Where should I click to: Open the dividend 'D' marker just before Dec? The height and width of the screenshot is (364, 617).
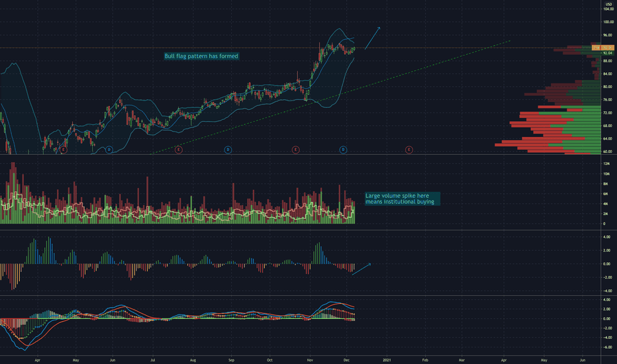[x=343, y=150]
